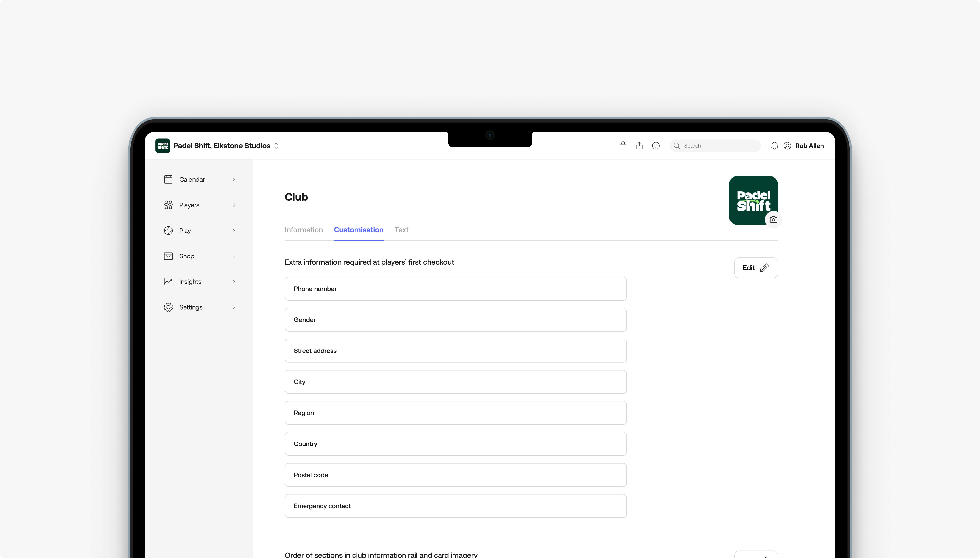Click the Play ball icon in sidebar
The width and height of the screenshot is (980, 558).
click(168, 230)
